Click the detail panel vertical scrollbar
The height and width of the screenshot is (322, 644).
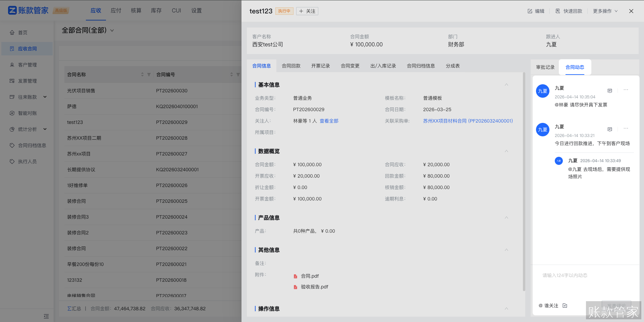click(524, 181)
